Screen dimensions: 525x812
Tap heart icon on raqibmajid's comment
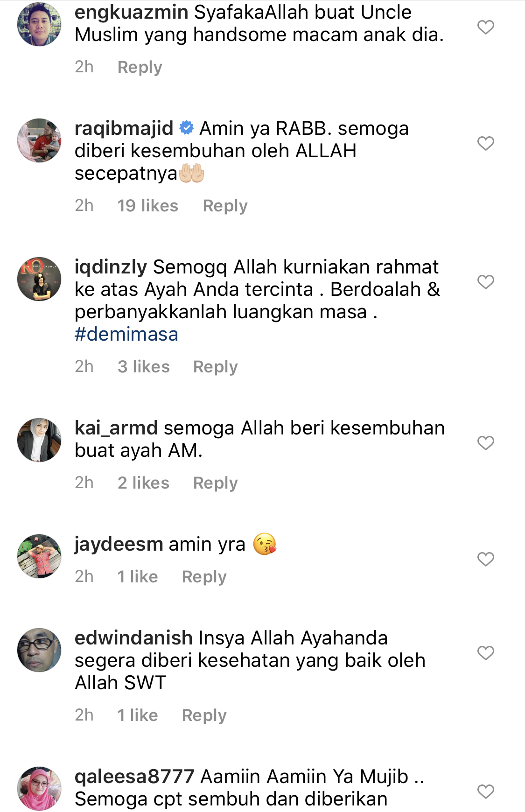tap(485, 143)
